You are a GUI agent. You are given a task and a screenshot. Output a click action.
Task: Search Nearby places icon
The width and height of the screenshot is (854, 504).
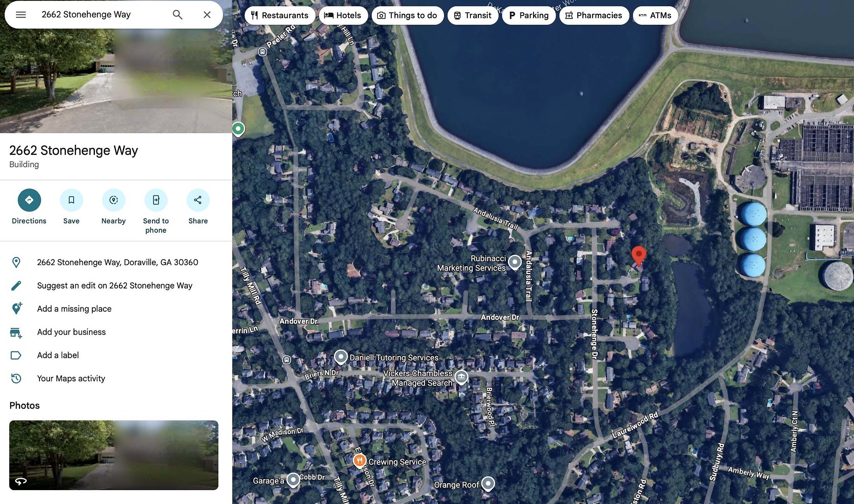coord(113,200)
